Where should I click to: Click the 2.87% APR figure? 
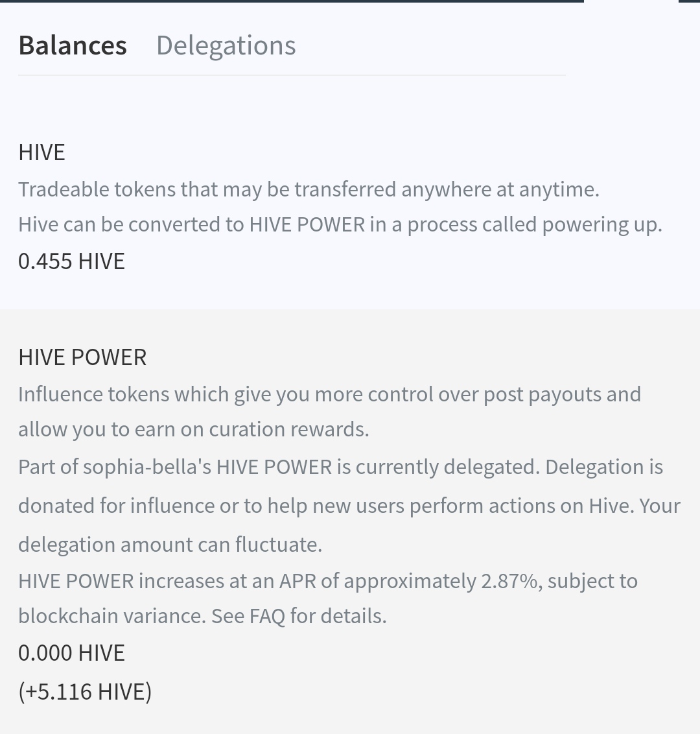click(509, 581)
